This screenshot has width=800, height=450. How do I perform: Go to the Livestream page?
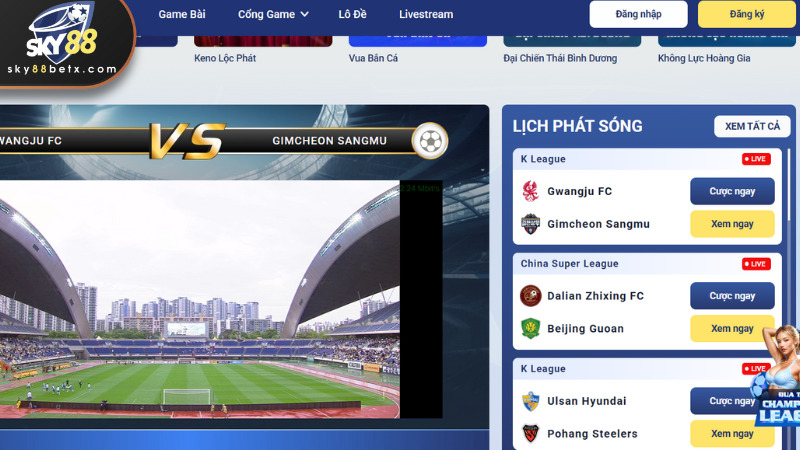(x=426, y=14)
